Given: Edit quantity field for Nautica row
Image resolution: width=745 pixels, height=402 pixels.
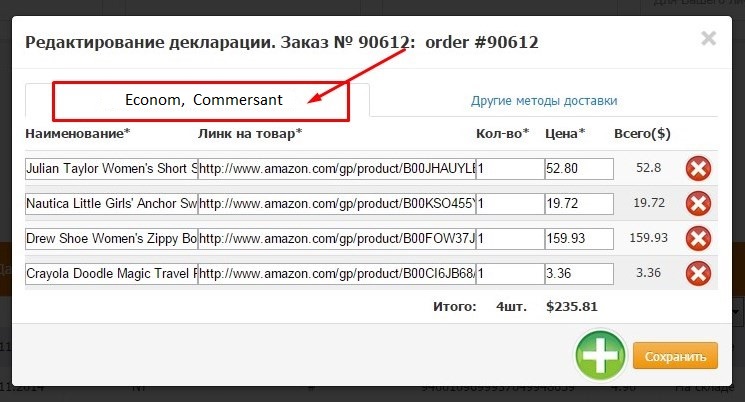Looking at the screenshot, I should tap(509, 203).
